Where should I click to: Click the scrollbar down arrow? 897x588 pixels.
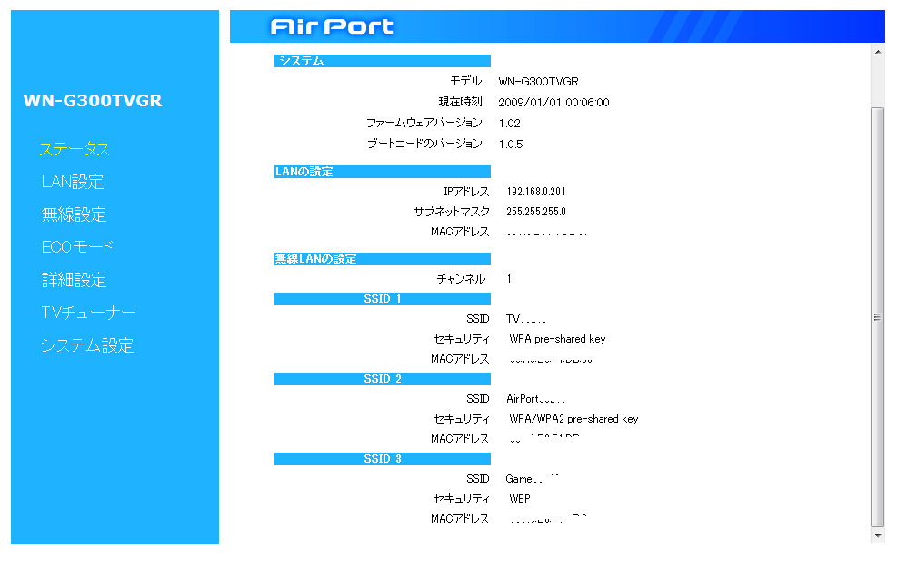878,536
